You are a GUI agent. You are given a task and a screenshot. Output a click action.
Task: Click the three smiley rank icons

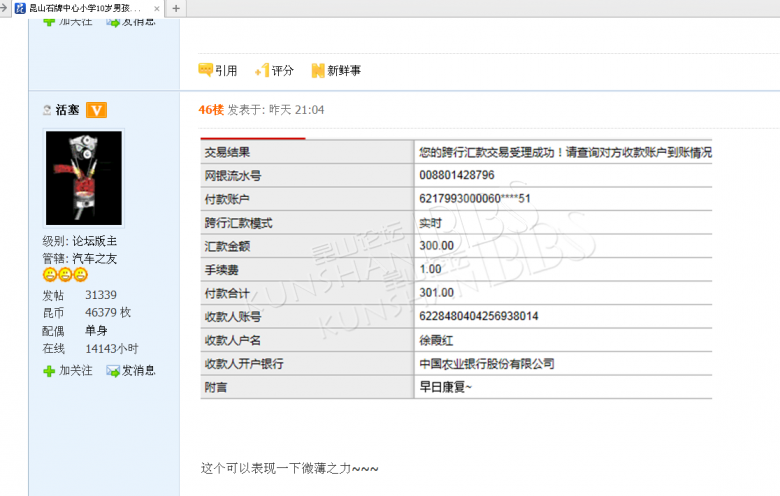coord(65,275)
